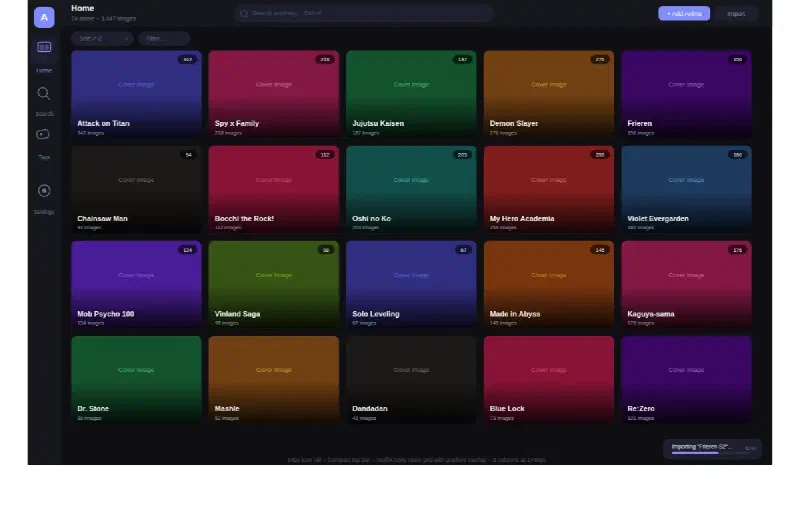Open the Frieren cover card
The height and width of the screenshot is (523, 800).
[x=686, y=94]
